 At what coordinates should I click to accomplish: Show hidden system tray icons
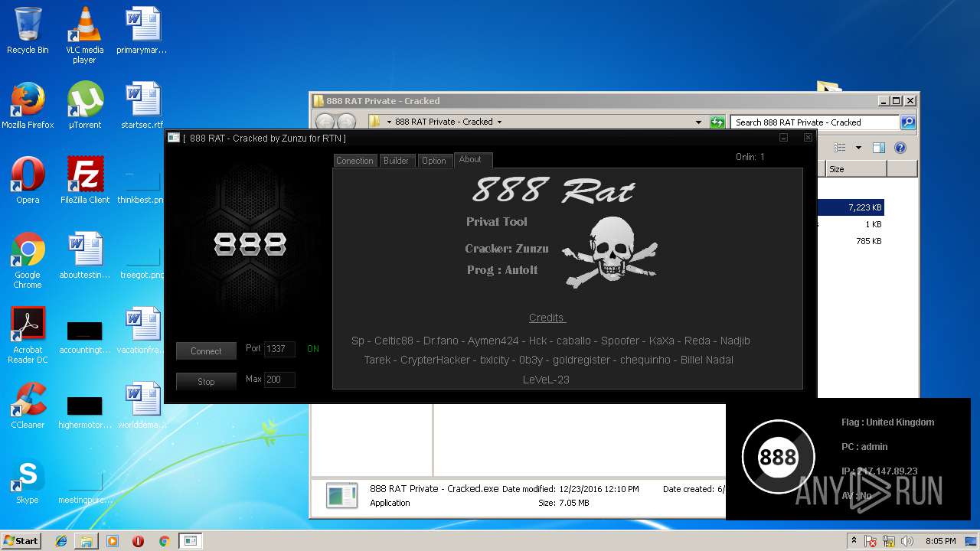[854, 541]
